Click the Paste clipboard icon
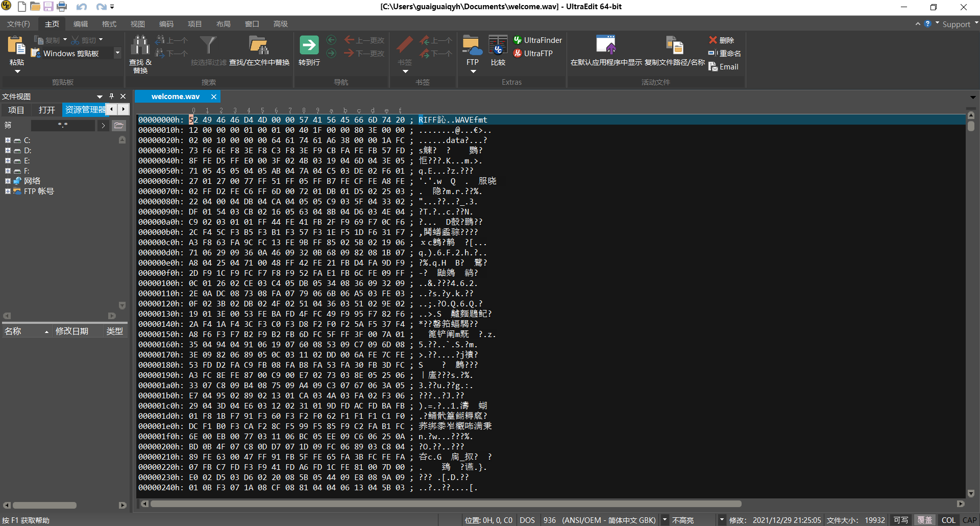The height and width of the screenshot is (526, 980). coord(16,46)
